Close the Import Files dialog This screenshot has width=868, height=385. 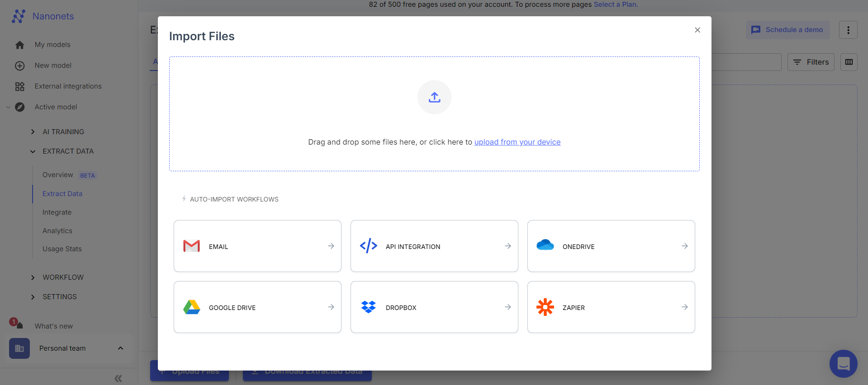point(697,30)
